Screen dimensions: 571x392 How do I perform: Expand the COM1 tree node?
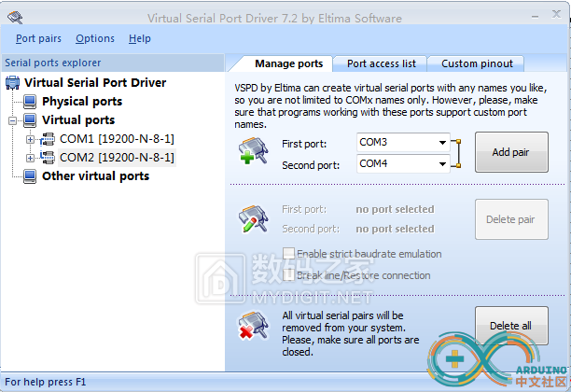30,139
